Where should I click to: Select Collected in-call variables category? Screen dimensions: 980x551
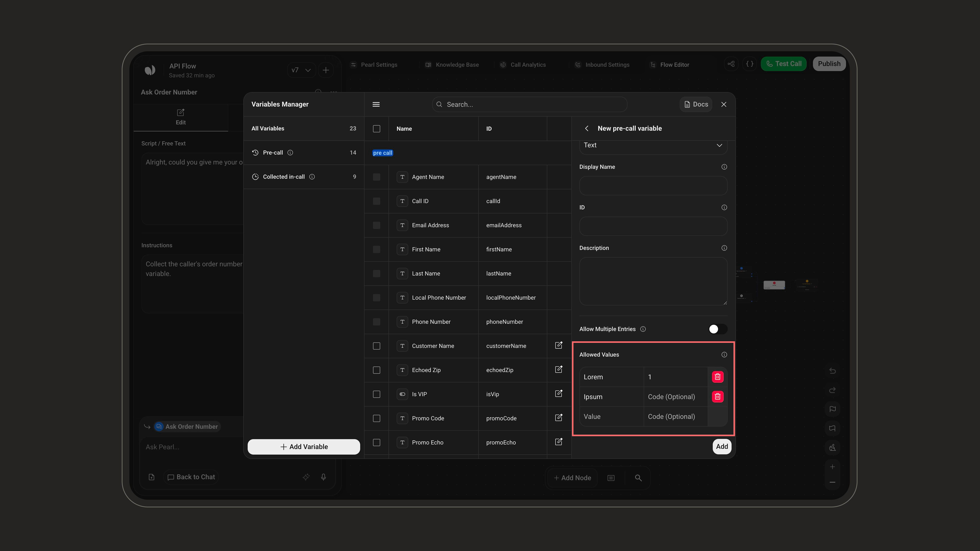coord(304,177)
